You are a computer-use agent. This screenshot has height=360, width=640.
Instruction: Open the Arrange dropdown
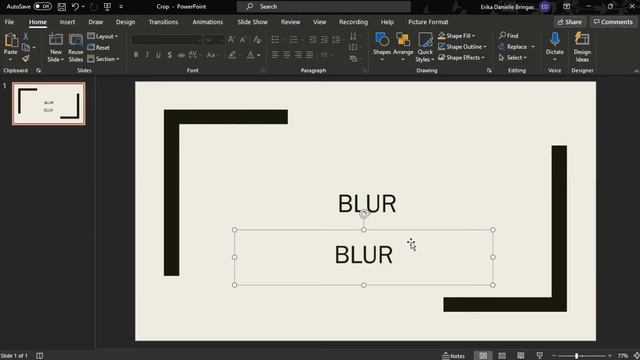[x=403, y=47]
